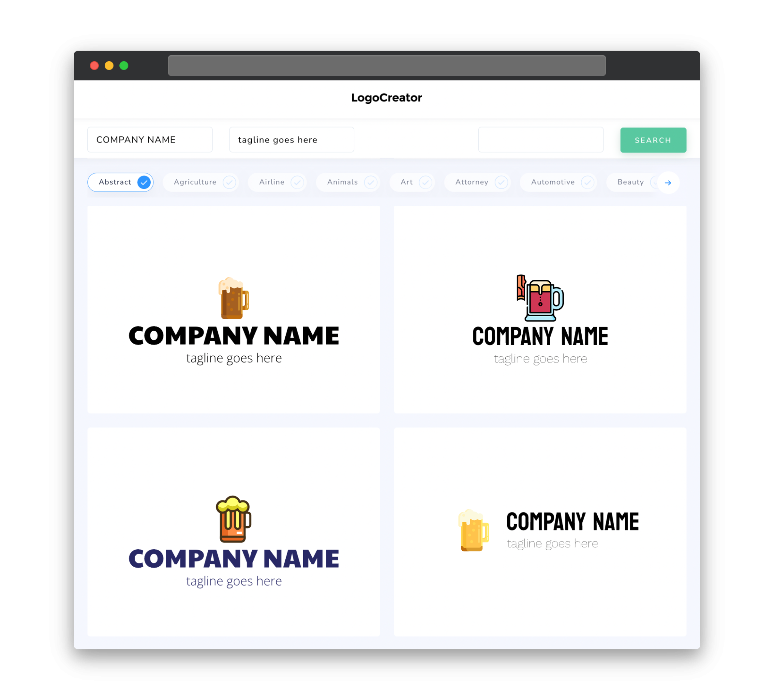Click the LogoCreator heading link
The height and width of the screenshot is (700, 774).
point(387,98)
